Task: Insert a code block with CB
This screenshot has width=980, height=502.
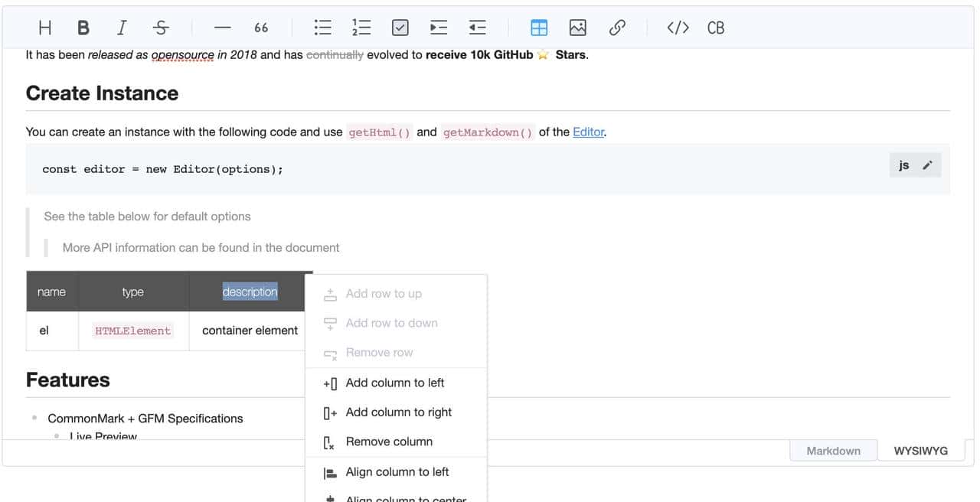Action: pos(716,28)
